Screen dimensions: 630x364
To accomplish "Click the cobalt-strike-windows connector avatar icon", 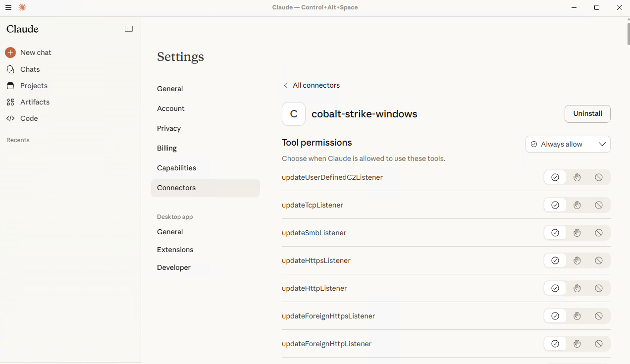I will [x=294, y=114].
